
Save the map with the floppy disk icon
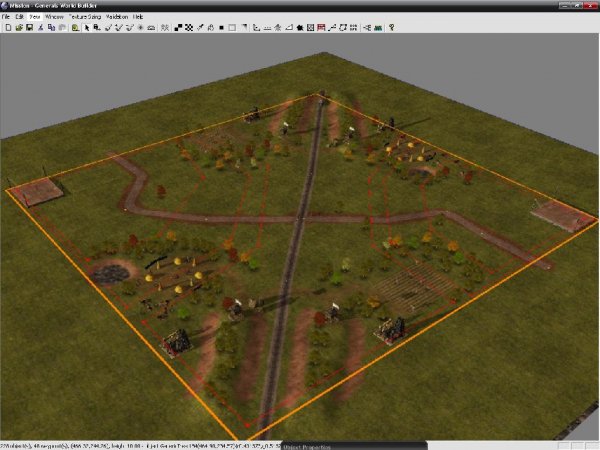(30, 27)
